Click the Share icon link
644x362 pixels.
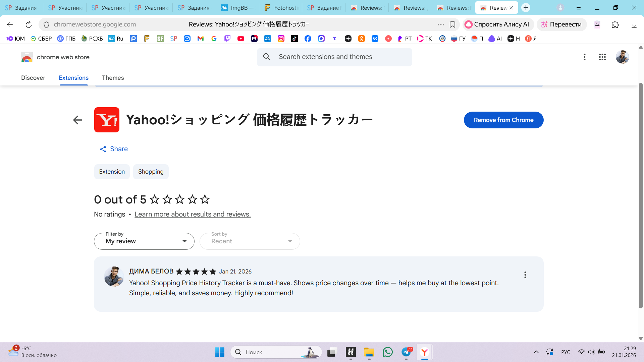pos(103,149)
